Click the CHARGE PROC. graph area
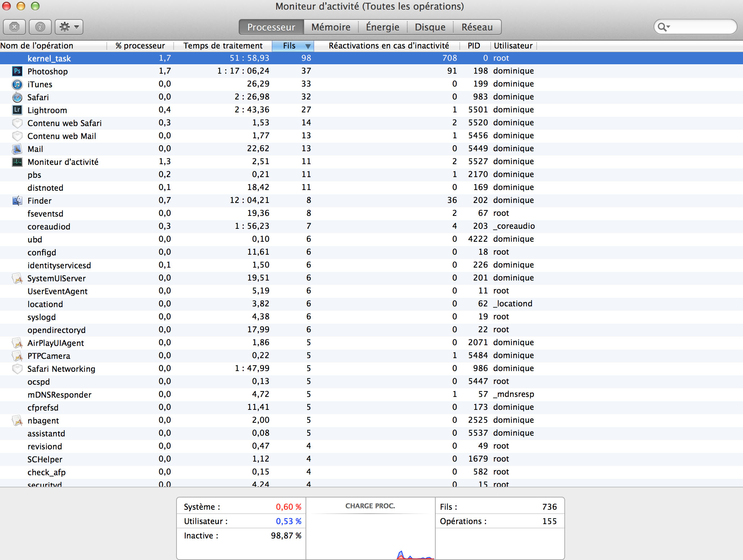Viewport: 743px width, 560px height. (370, 528)
